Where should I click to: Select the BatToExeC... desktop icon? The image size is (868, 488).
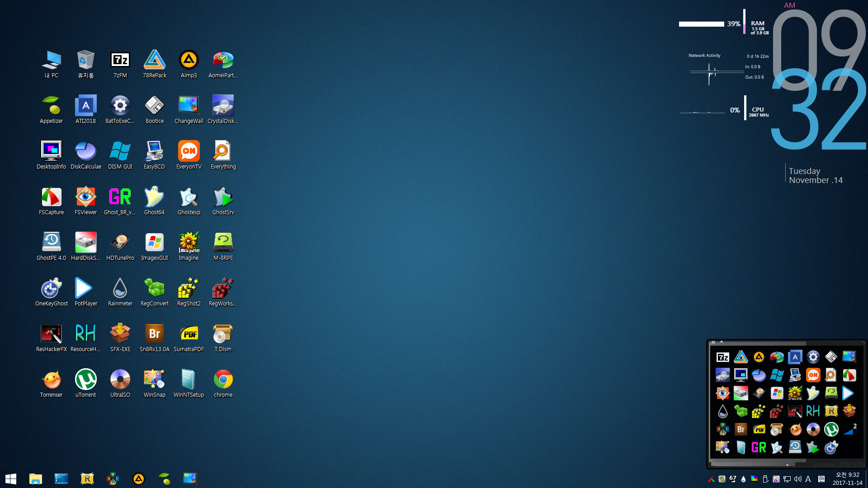pos(120,110)
